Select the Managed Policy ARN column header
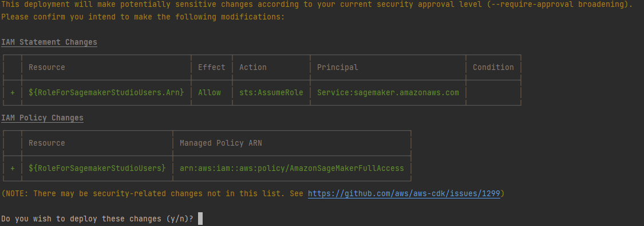644x226 pixels. 221,143
